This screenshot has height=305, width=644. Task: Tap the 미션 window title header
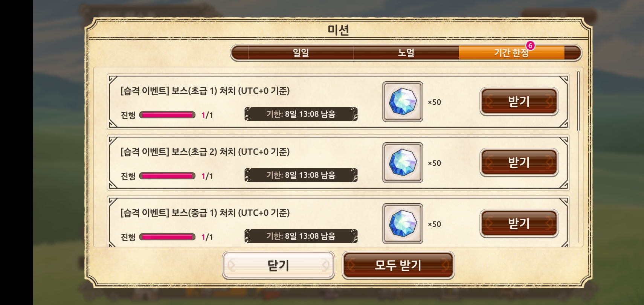tap(338, 30)
